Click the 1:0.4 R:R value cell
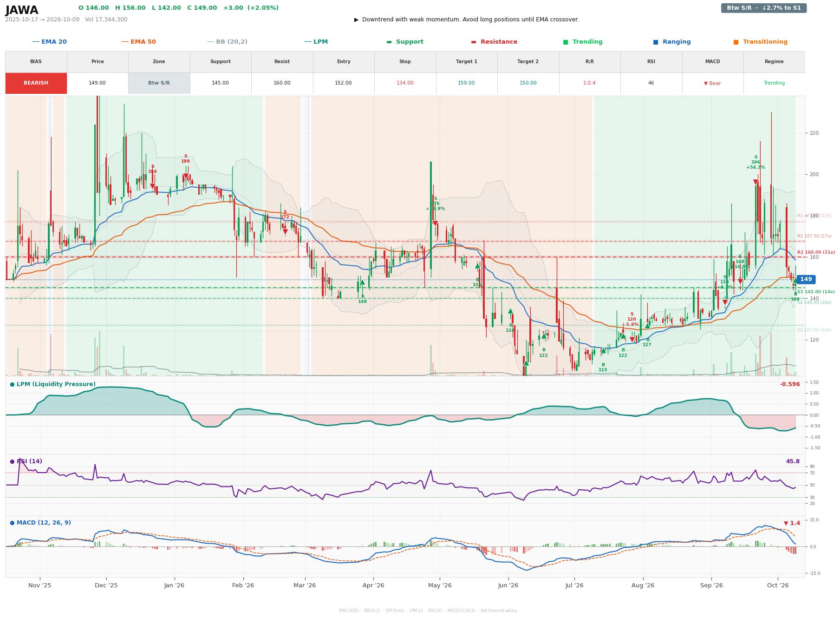 pos(589,83)
